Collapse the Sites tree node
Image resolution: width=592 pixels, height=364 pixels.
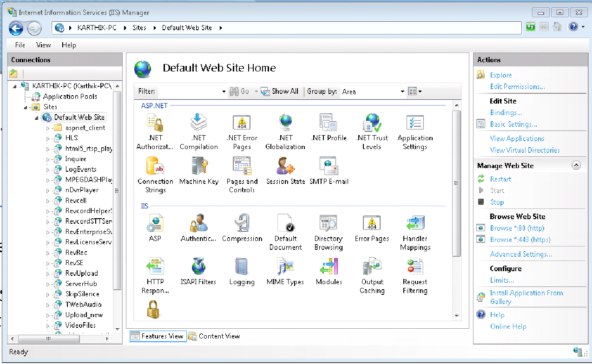tap(26, 107)
